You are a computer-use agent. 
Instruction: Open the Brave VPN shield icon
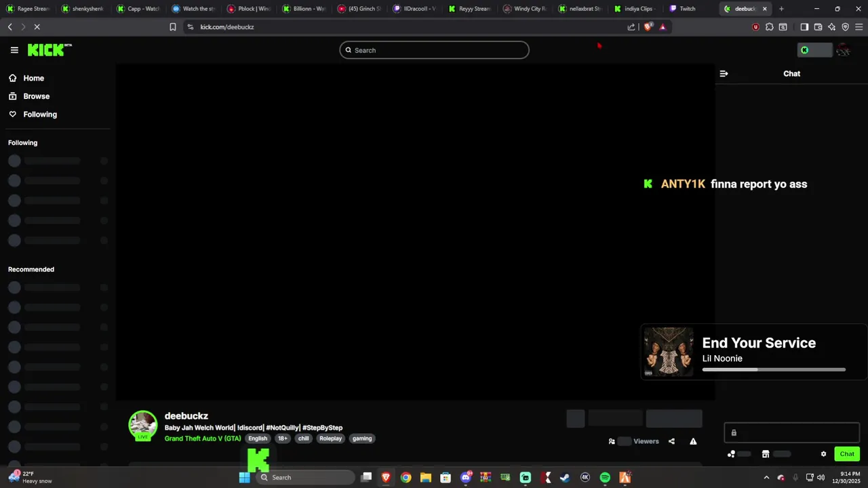click(845, 27)
